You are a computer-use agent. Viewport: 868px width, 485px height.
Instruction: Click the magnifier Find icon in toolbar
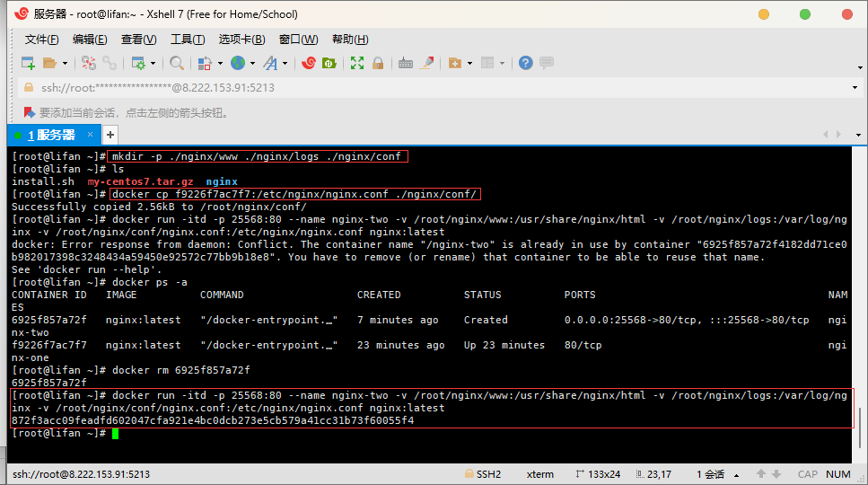[177, 63]
